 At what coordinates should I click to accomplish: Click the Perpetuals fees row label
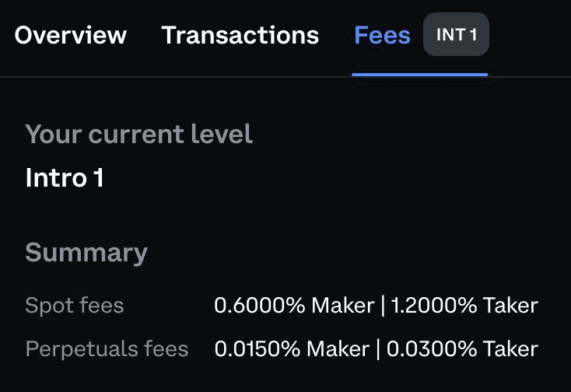pos(107,348)
